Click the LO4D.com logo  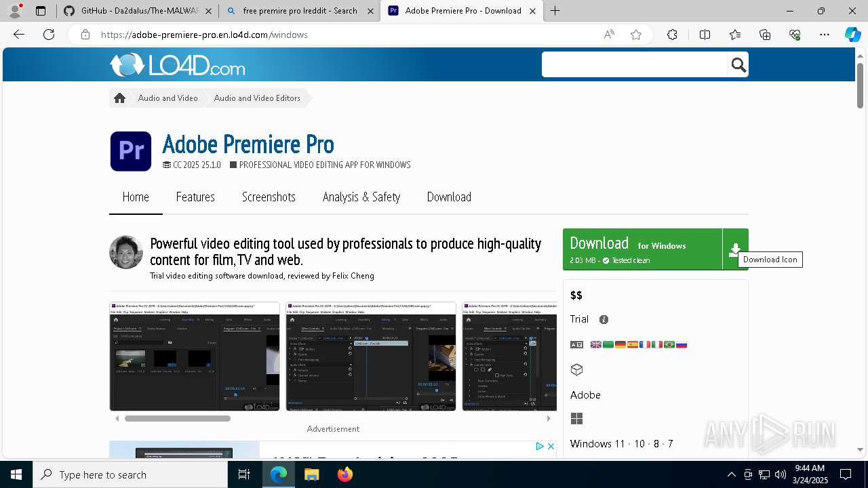[x=178, y=65]
